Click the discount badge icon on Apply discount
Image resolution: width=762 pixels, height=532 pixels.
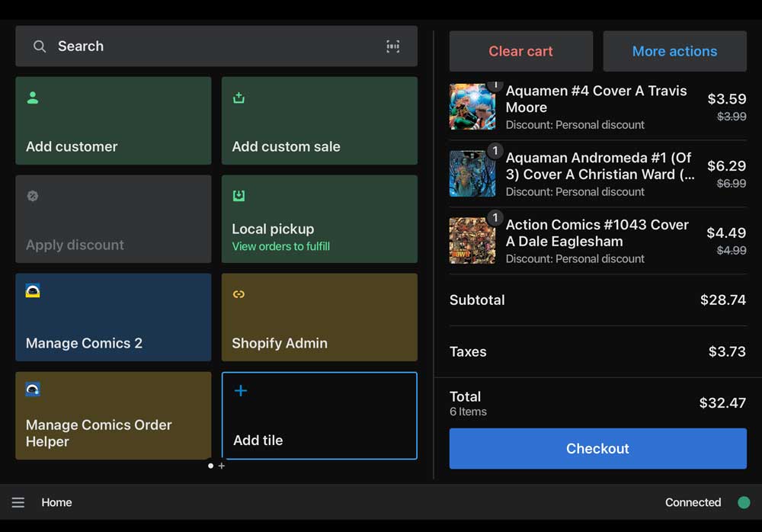click(33, 196)
